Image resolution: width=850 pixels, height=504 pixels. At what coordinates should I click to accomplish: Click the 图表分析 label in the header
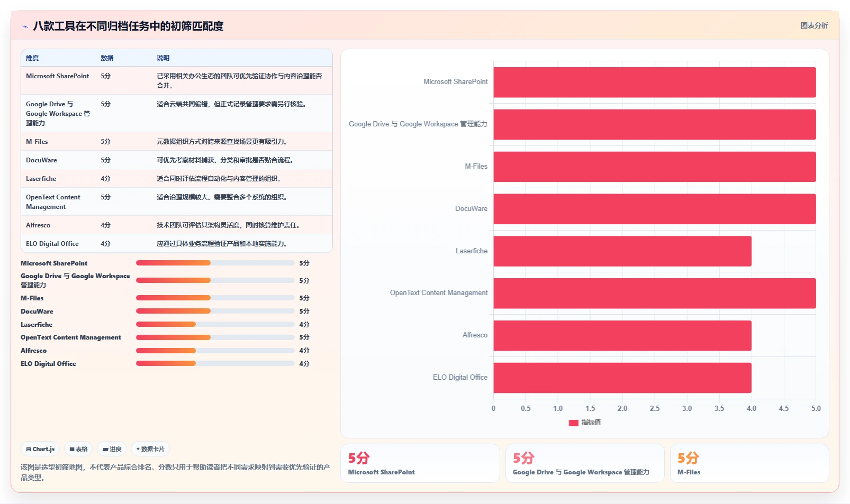(814, 25)
